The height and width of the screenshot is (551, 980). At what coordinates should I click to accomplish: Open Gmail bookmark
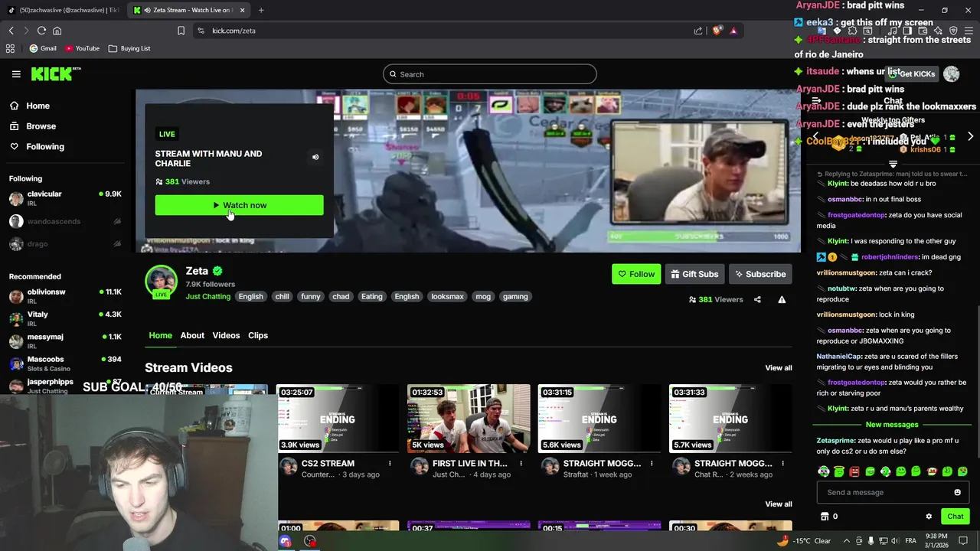pyautogui.click(x=42, y=48)
